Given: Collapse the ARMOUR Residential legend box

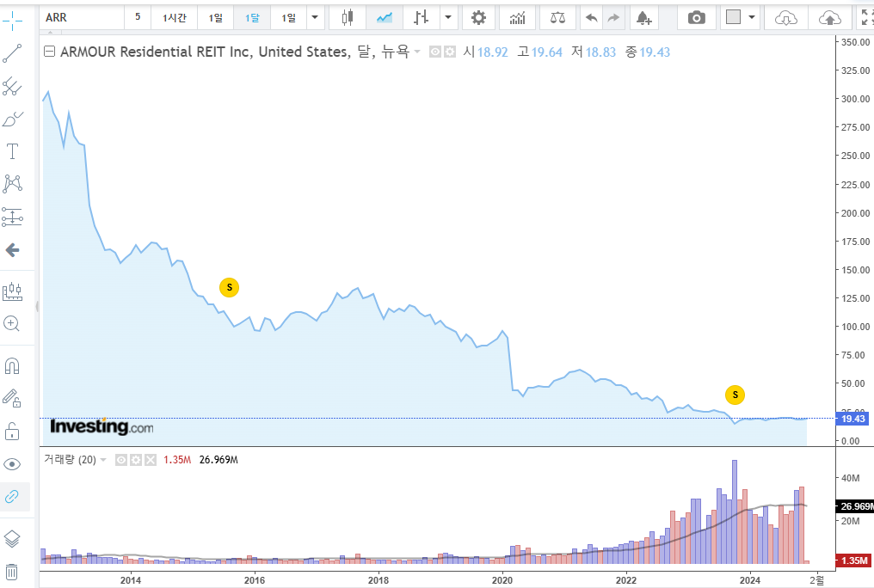Looking at the screenshot, I should pyautogui.click(x=50, y=52).
